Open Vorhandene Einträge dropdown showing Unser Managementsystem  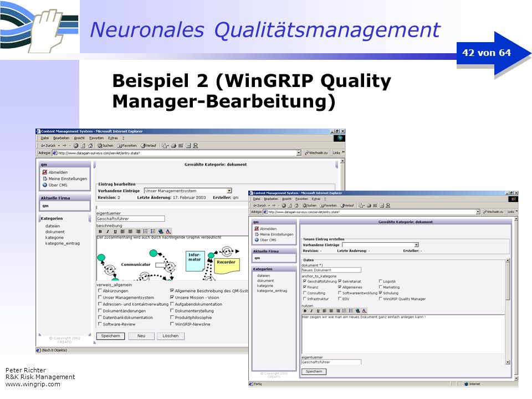(x=229, y=191)
